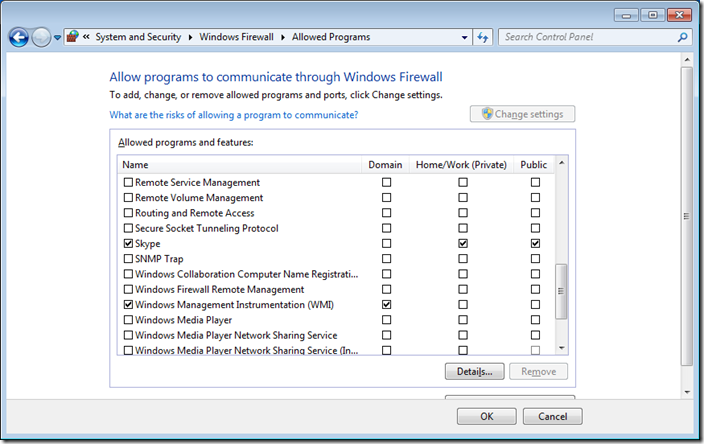704x444 pixels.
Task: Click the Forward navigation arrow button
Action: pos(41,37)
